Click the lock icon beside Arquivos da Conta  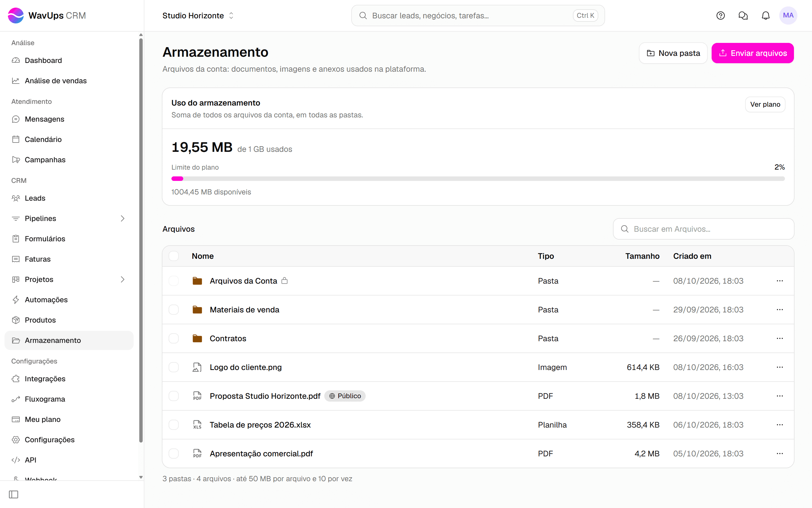[284, 281]
